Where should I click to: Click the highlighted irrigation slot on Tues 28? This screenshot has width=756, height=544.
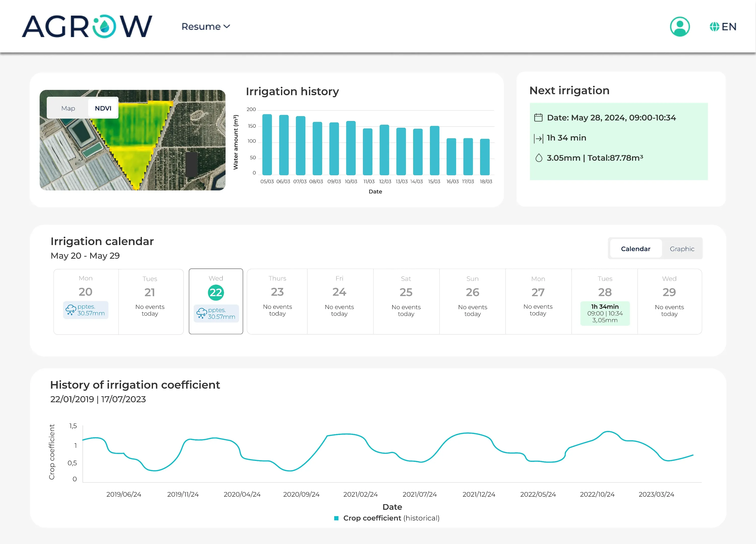point(605,313)
